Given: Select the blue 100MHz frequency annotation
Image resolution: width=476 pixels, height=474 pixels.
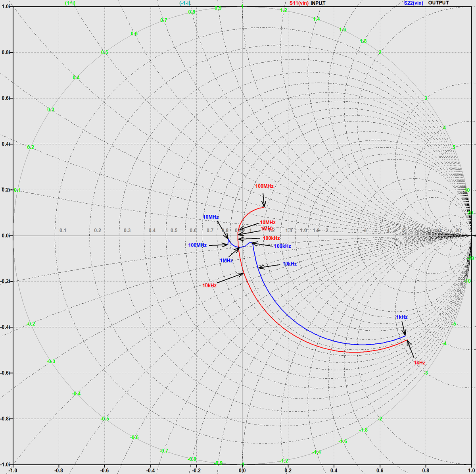Looking at the screenshot, I should (x=198, y=245).
